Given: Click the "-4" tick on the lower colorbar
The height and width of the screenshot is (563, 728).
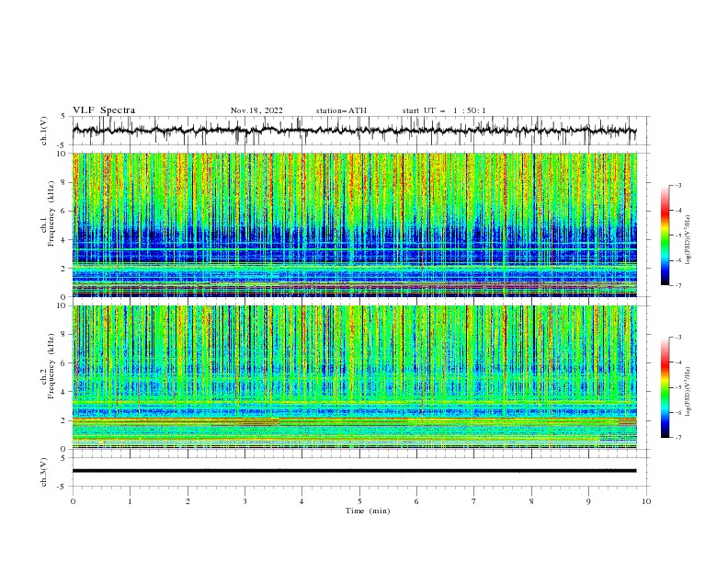Looking at the screenshot, I should [678, 362].
